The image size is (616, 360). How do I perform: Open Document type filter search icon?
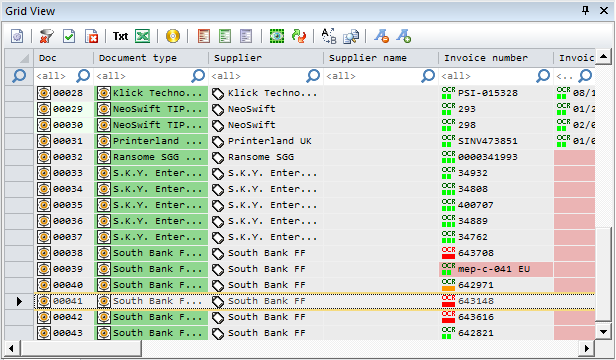(198, 76)
